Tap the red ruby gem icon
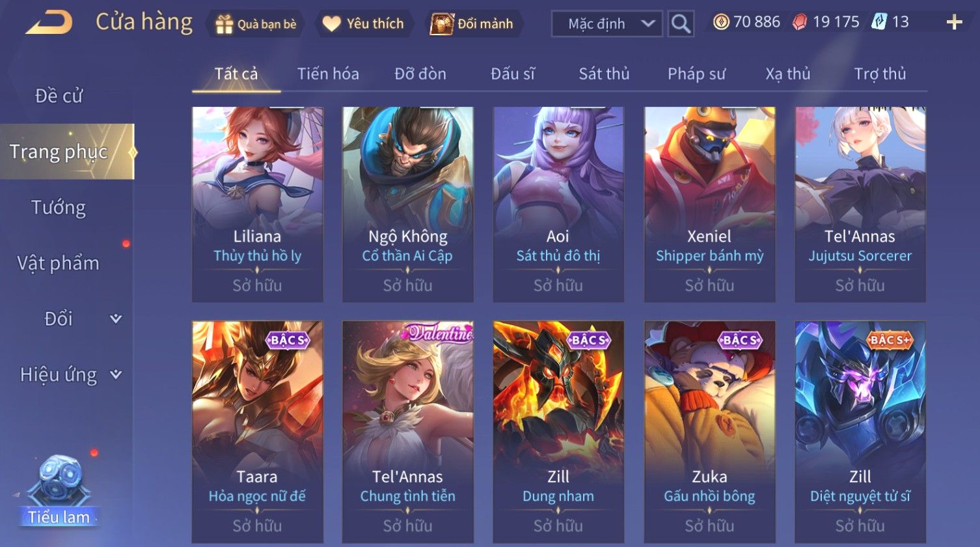Image resolution: width=980 pixels, height=547 pixels. pos(799,23)
